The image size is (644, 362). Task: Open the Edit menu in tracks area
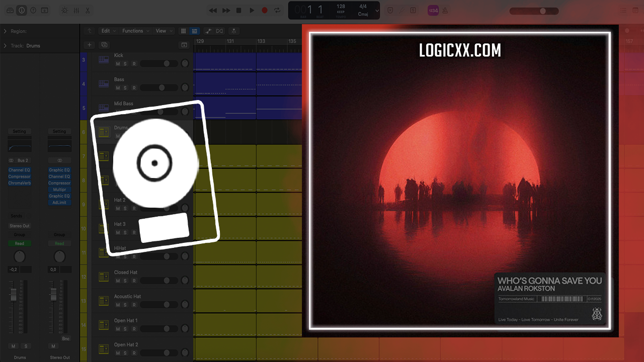pos(108,31)
